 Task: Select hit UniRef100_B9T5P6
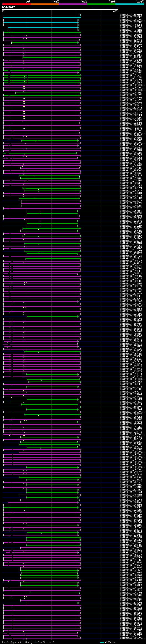coord(131,17)
